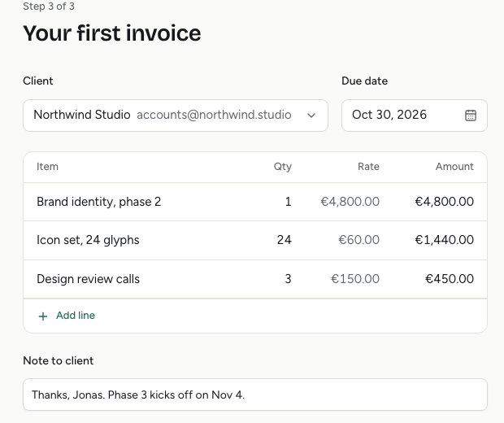
Task: Click the accounts@northwind.studio email text
Action: [214, 115]
